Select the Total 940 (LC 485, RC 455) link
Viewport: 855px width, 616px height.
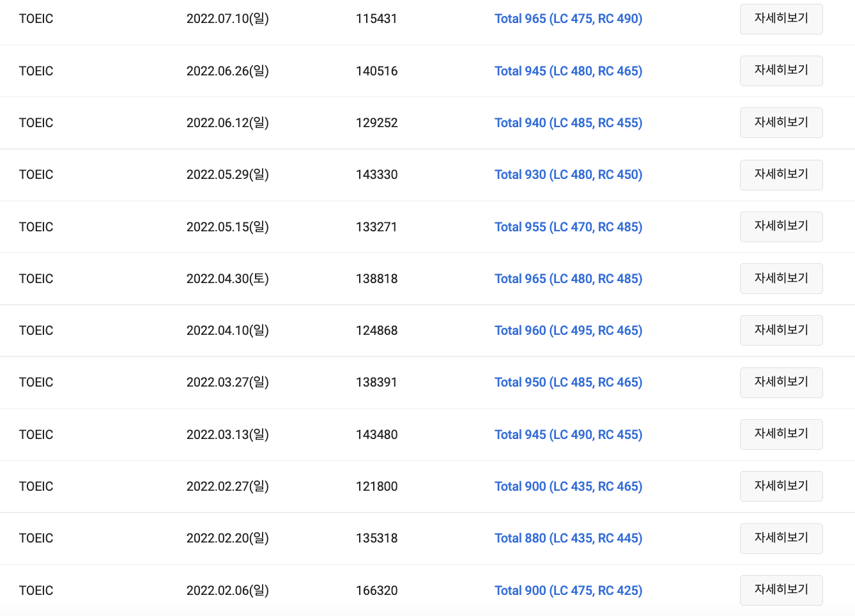click(x=568, y=123)
